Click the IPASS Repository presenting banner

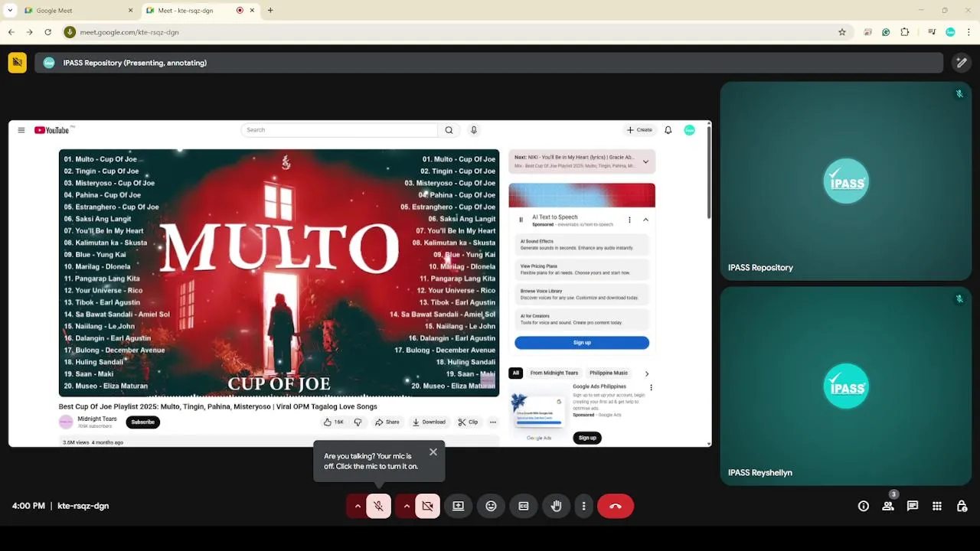(x=488, y=63)
